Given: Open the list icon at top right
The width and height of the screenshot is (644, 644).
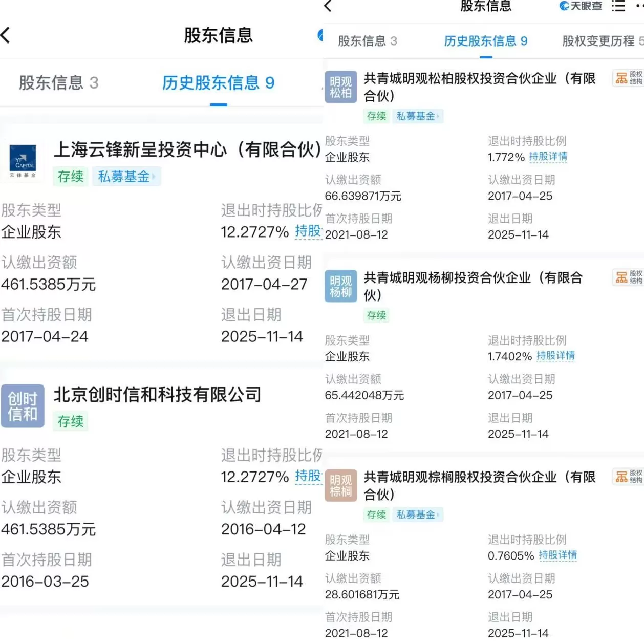Looking at the screenshot, I should (x=618, y=7).
